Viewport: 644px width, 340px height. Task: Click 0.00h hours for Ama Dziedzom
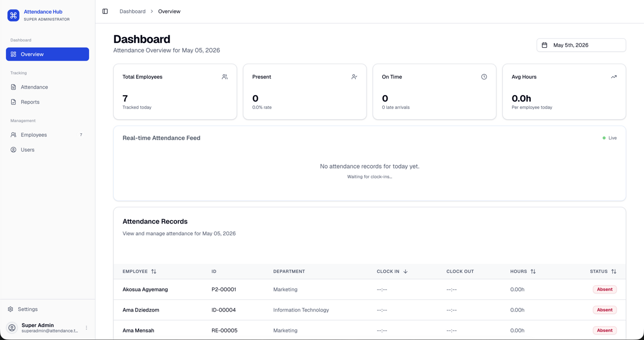517,310
